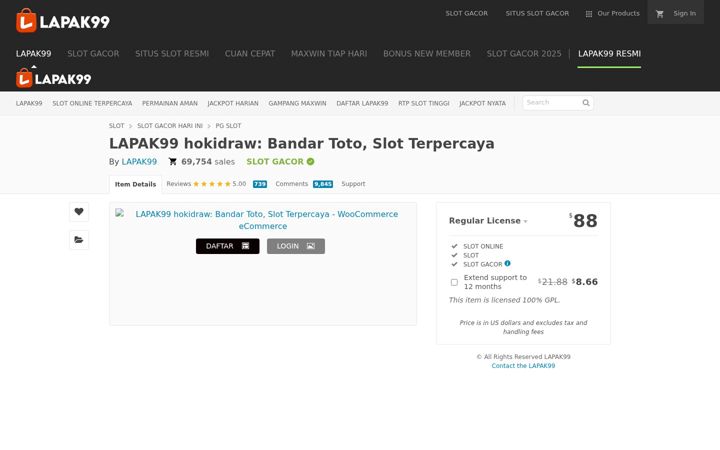The width and height of the screenshot is (720, 450).
Task: Click SLOT GACOR top header link
Action: [x=467, y=13]
